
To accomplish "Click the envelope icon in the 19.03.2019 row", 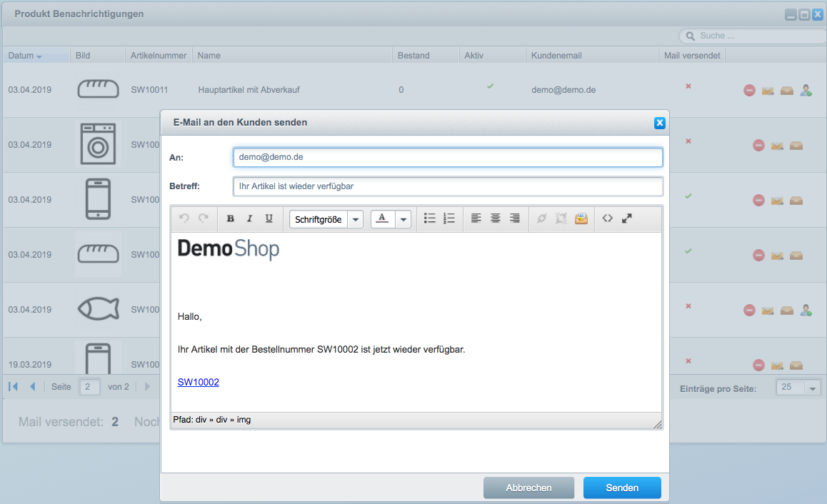I will pos(778,365).
